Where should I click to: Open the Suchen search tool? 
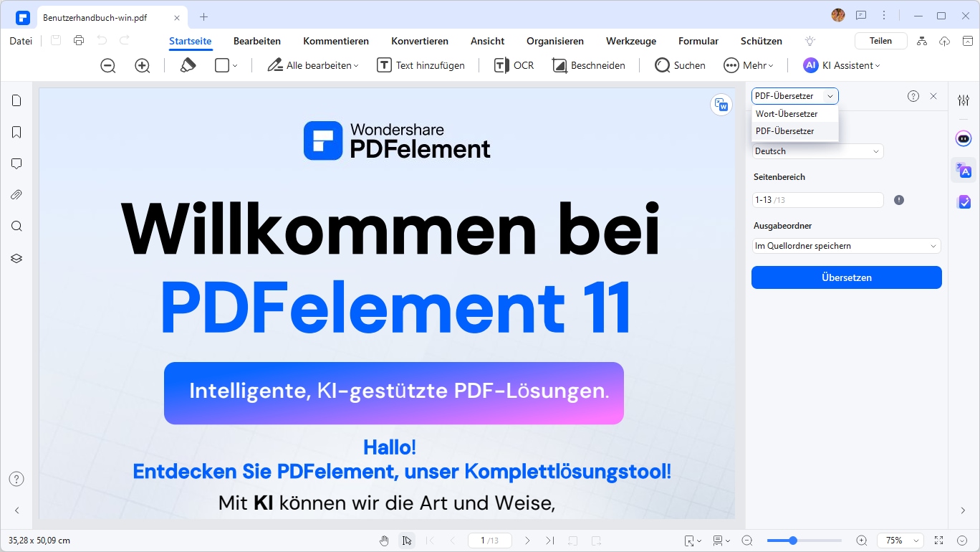(681, 65)
